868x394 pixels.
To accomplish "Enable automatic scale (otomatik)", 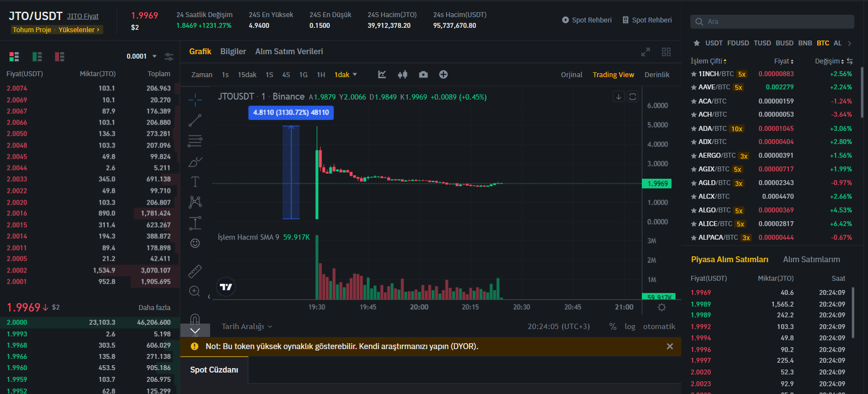I will 659,327.
